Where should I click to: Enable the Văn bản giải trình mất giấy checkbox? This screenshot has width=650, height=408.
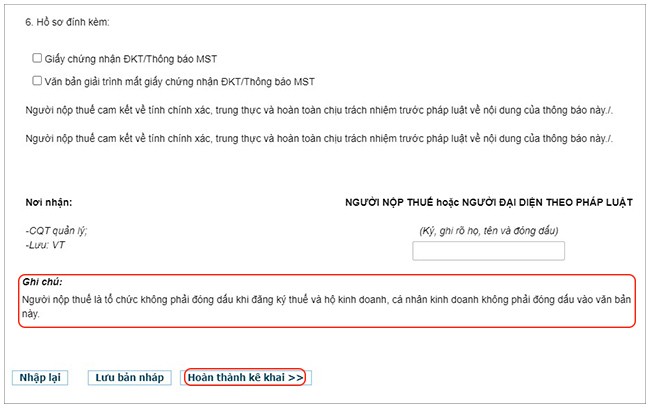tap(37, 81)
